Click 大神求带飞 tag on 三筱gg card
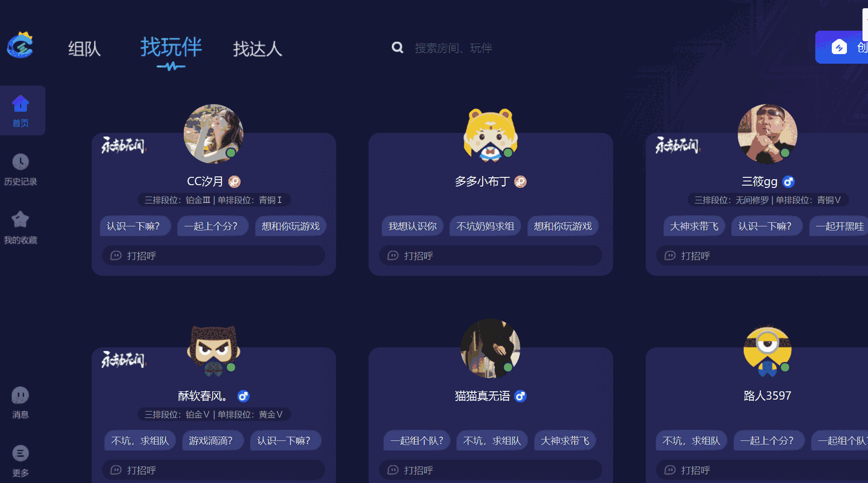 694,226
